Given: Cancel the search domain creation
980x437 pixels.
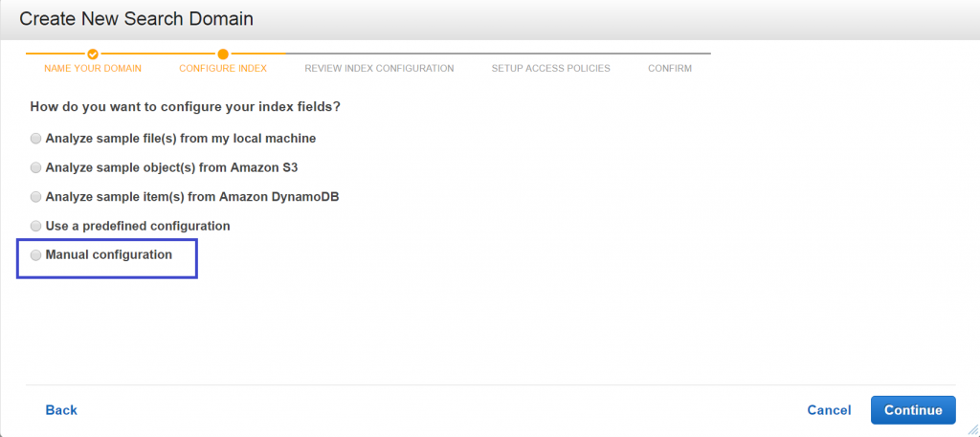Looking at the screenshot, I should pos(829,410).
